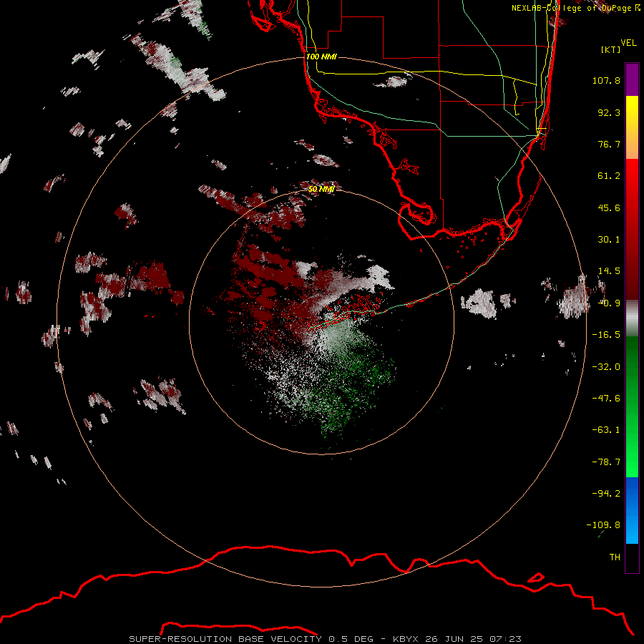The width and height of the screenshot is (644, 644).
Task: Click the 61.2 value on velocity scale
Action: [609, 176]
